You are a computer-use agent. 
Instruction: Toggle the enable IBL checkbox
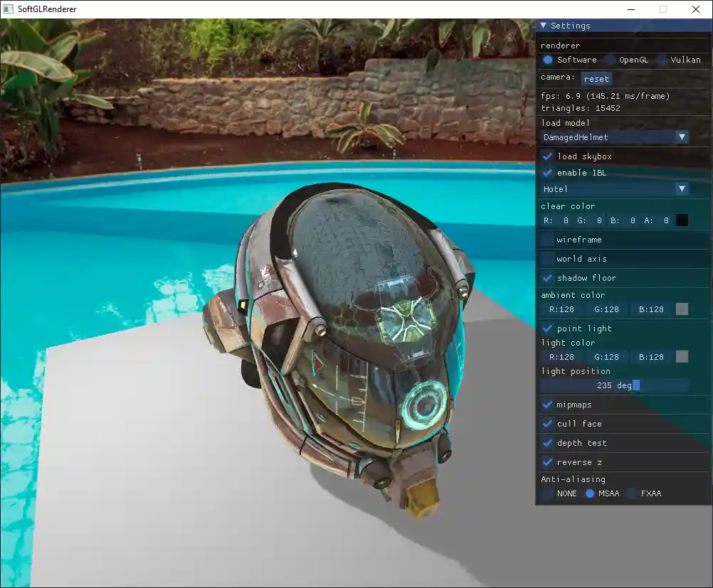548,173
